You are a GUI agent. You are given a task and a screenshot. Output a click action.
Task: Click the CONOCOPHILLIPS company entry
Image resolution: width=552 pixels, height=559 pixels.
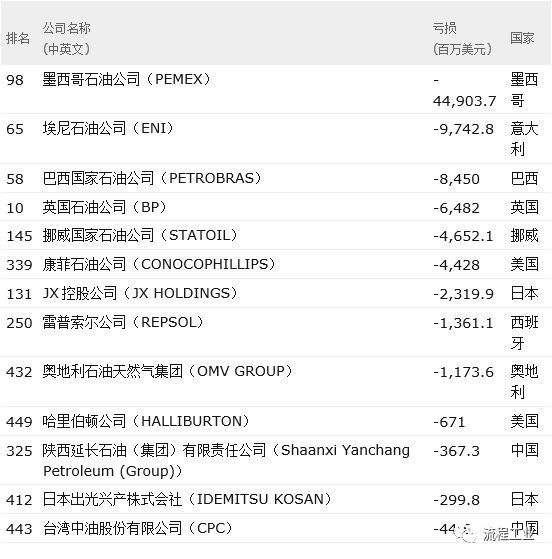point(159,264)
